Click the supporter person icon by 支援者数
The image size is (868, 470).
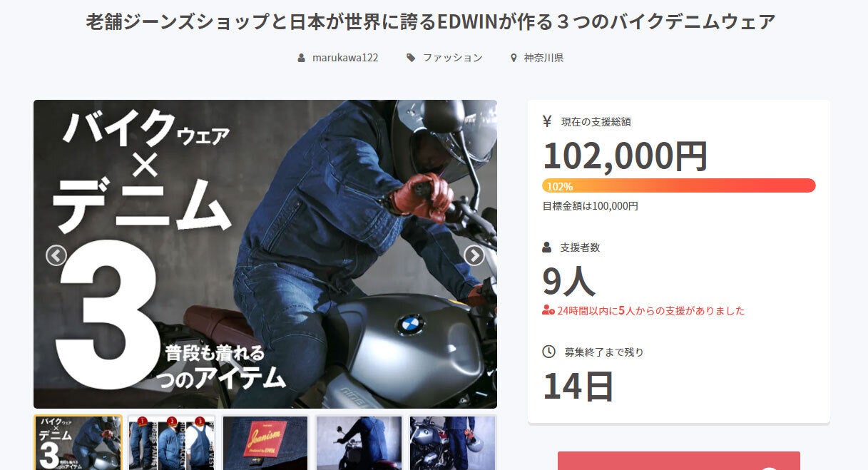pyautogui.click(x=547, y=247)
